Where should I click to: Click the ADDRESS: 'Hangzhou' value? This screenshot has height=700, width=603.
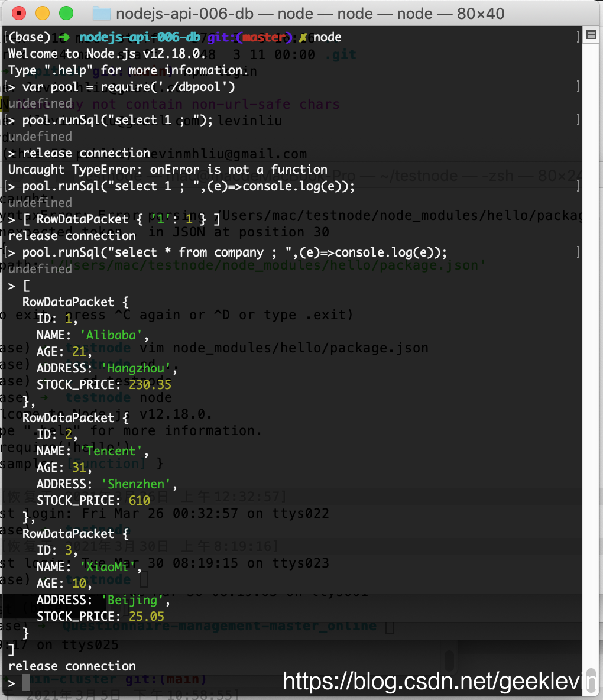click(136, 368)
